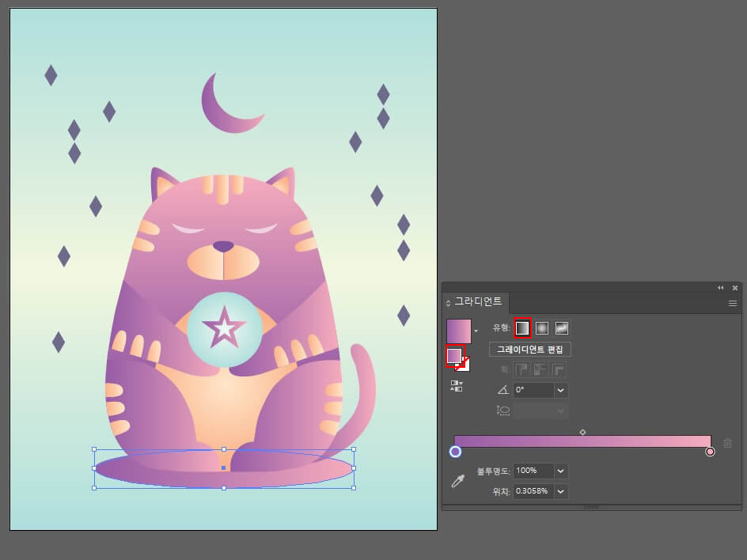Click the 그레이디언트 편집 button

(x=529, y=350)
